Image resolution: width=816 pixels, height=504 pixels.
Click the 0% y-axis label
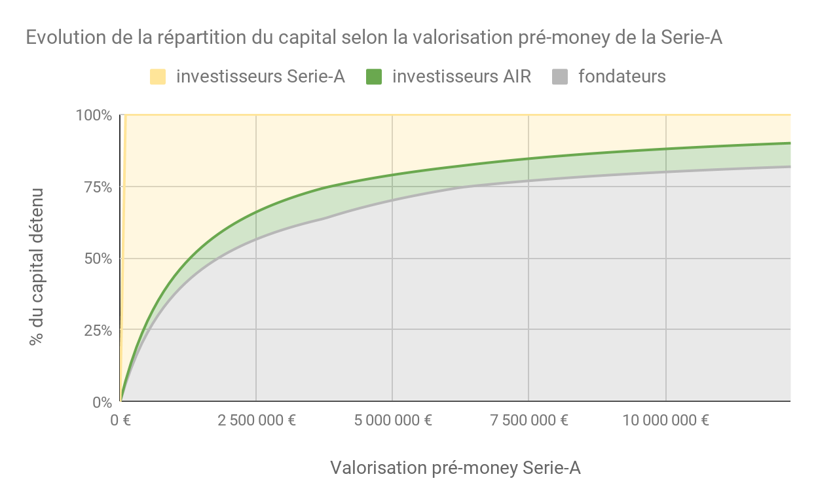tap(102, 402)
